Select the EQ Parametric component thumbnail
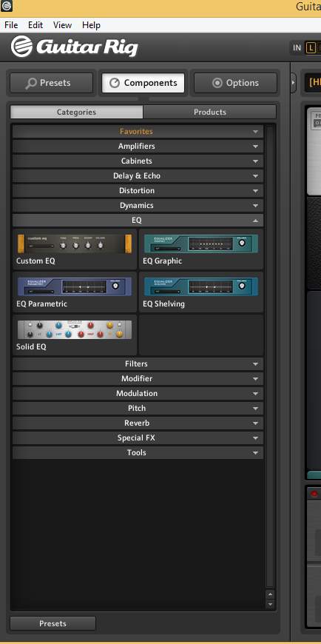 pyautogui.click(x=75, y=286)
